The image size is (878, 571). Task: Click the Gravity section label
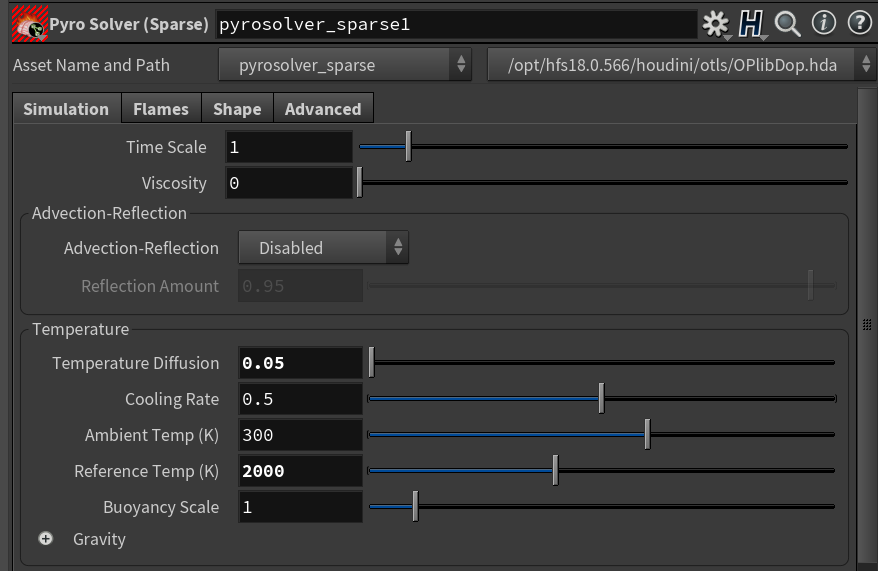point(99,539)
